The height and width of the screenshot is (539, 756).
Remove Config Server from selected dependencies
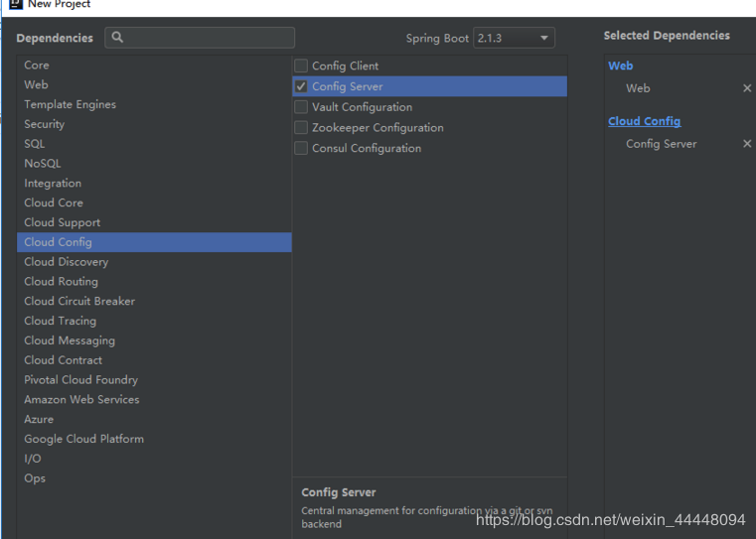click(x=747, y=144)
